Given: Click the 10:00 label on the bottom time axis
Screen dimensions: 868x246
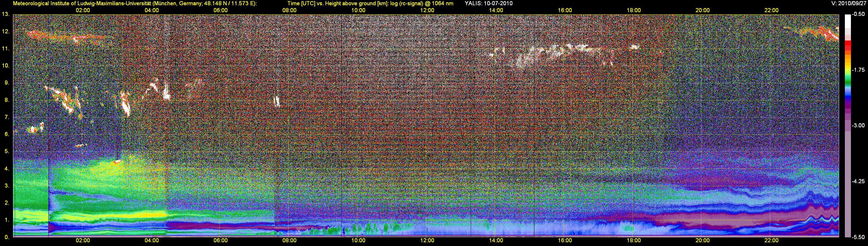Looking at the screenshot, I should point(358,241).
